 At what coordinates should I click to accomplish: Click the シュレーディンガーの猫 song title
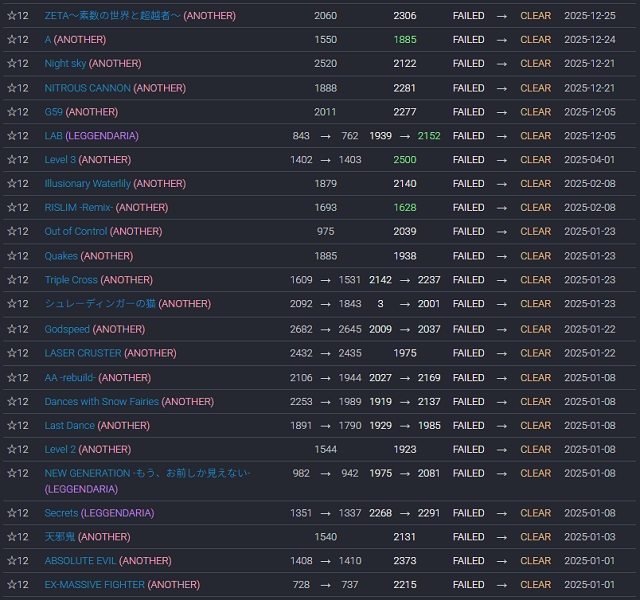(100, 304)
